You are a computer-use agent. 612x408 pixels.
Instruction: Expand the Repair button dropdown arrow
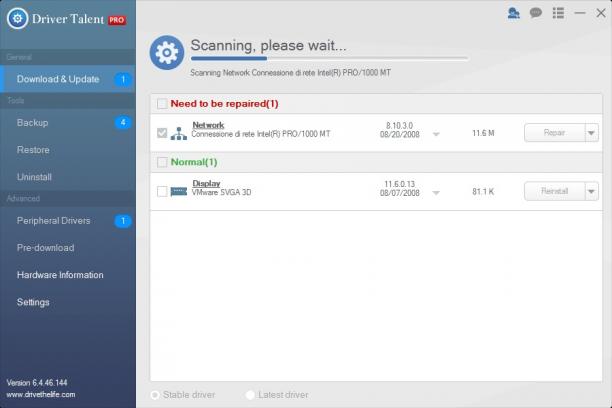tap(592, 133)
